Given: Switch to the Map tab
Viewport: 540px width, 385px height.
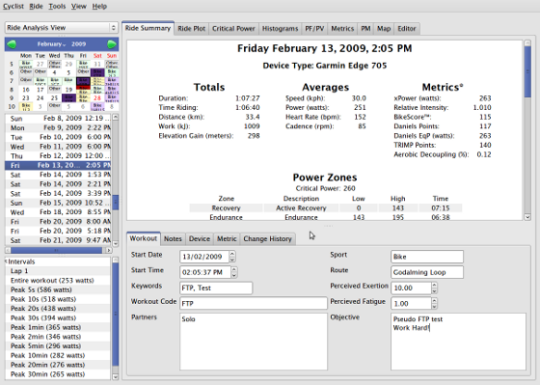Looking at the screenshot, I should point(384,29).
